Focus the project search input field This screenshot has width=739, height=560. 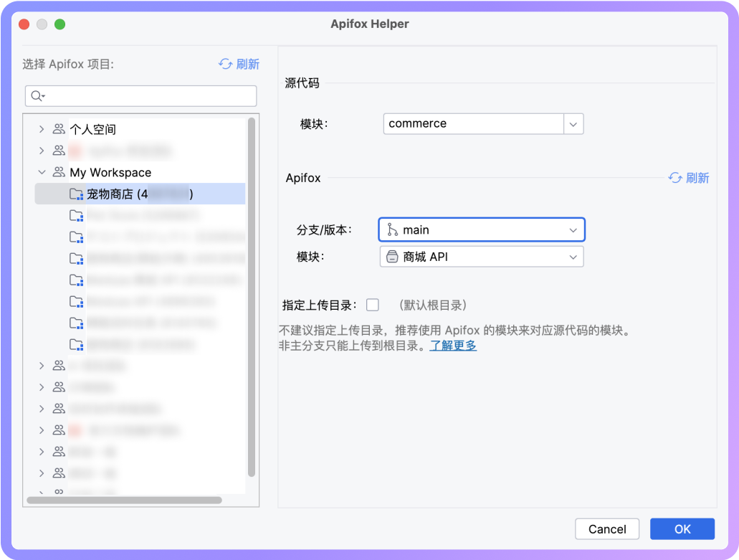click(x=140, y=96)
